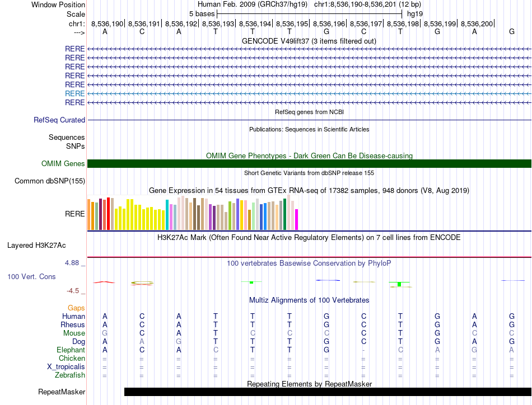The width and height of the screenshot is (532, 405).
Task: Click the H3K27Ac Mark track title
Action: [309, 237]
